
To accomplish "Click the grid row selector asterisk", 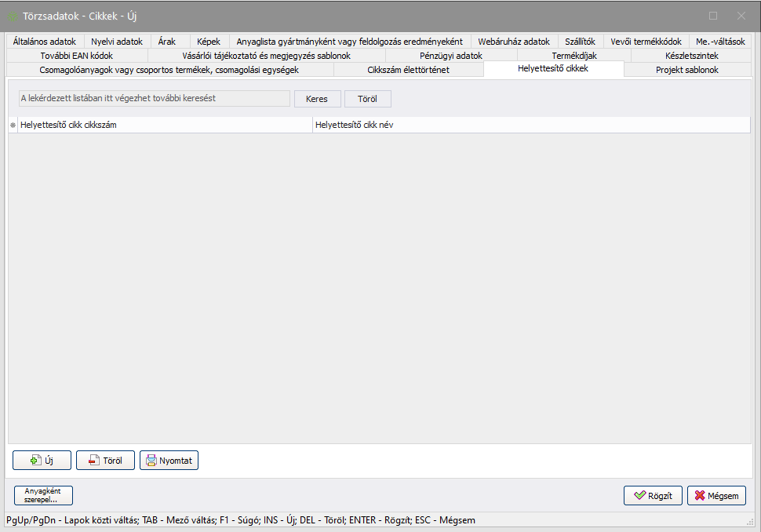I will point(13,125).
